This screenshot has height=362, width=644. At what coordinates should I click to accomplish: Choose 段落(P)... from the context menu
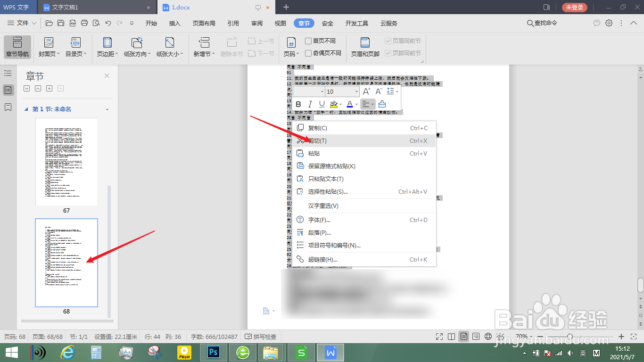coord(364,232)
